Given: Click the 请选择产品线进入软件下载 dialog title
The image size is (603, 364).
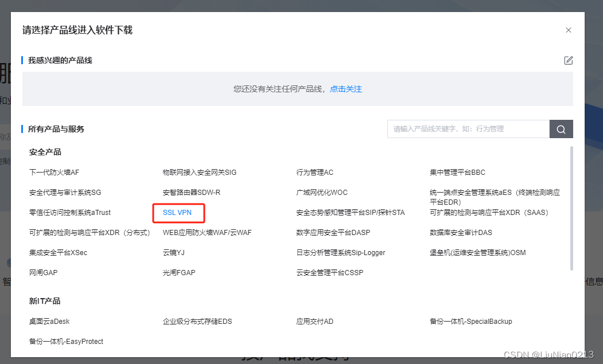Looking at the screenshot, I should pos(77,30).
